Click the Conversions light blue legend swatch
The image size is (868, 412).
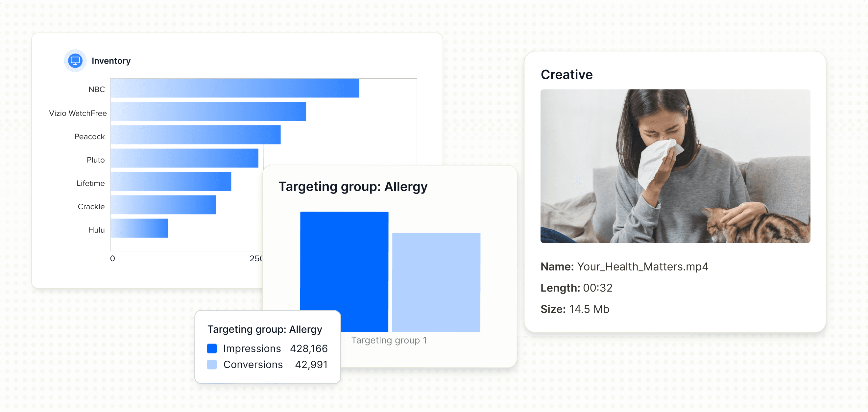click(x=212, y=365)
